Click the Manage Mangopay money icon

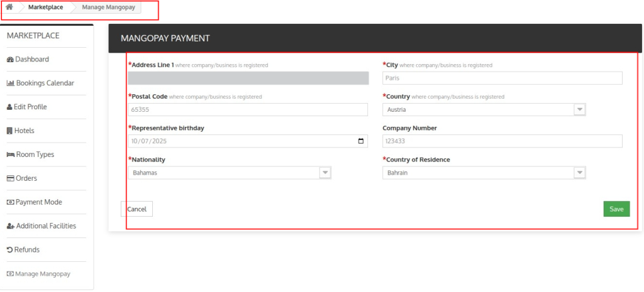[10, 274]
